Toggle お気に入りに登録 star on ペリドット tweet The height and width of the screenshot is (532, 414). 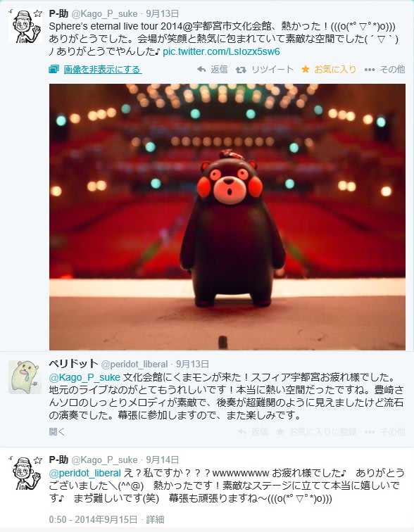tap(280, 431)
